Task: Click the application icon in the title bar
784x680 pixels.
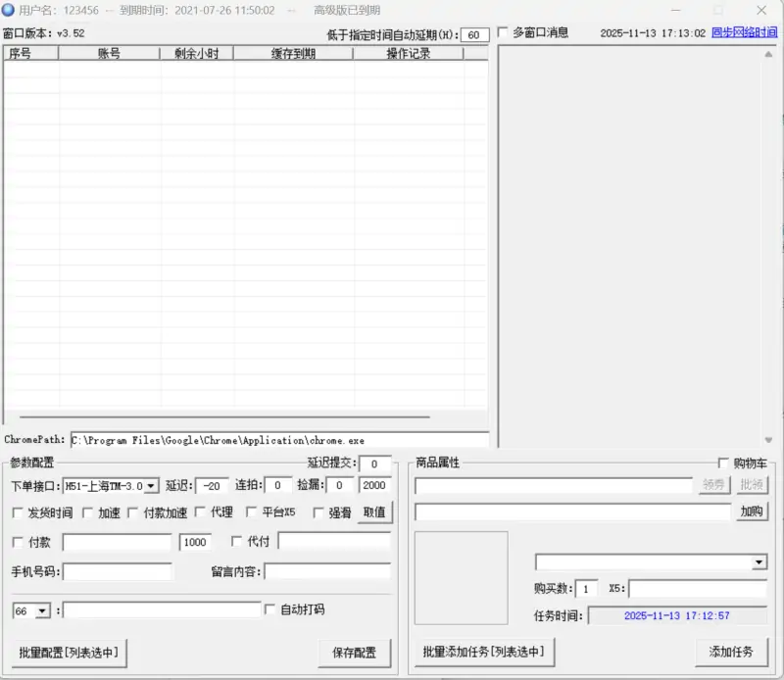Action: click(x=9, y=10)
